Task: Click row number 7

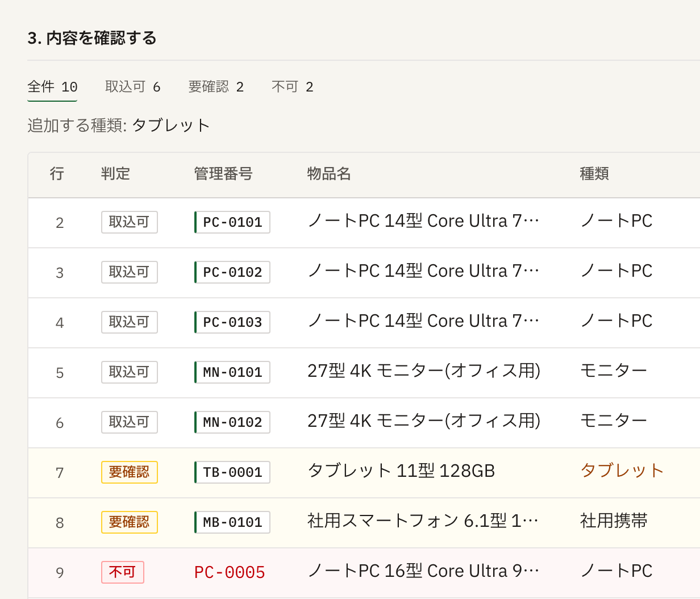Action: (x=60, y=473)
